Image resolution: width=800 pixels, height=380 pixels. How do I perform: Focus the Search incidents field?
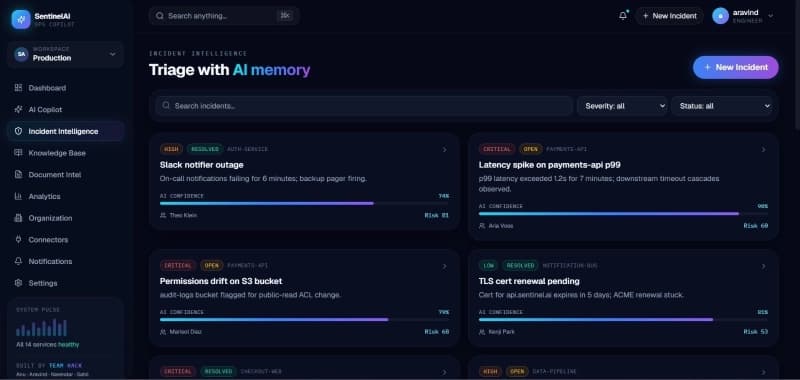pos(364,106)
